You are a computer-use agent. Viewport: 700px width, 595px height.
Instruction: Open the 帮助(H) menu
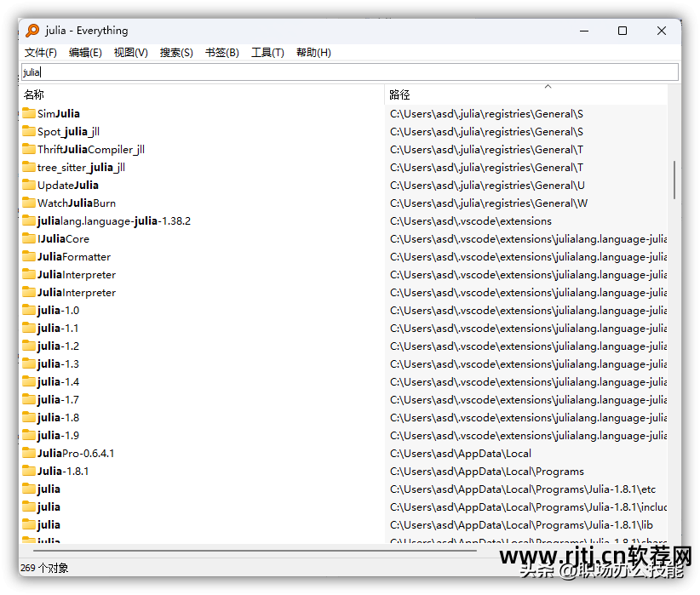pos(313,53)
